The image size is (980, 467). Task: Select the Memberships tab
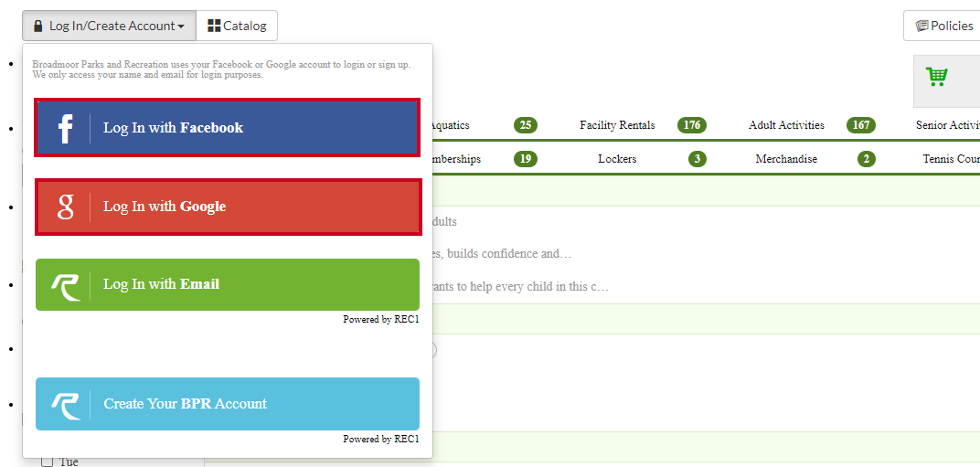point(456,159)
